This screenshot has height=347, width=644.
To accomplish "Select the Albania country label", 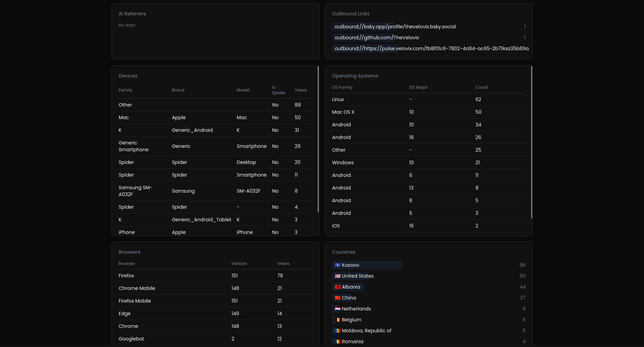I will [351, 287].
